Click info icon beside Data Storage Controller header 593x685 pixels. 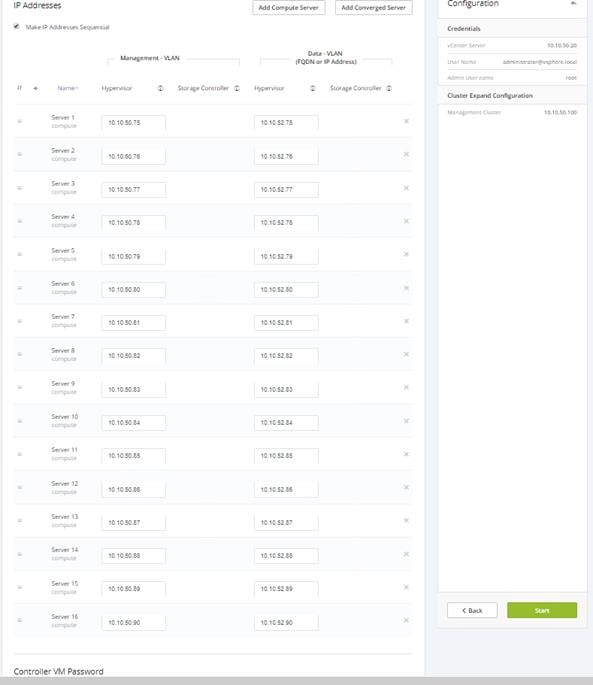pos(389,88)
